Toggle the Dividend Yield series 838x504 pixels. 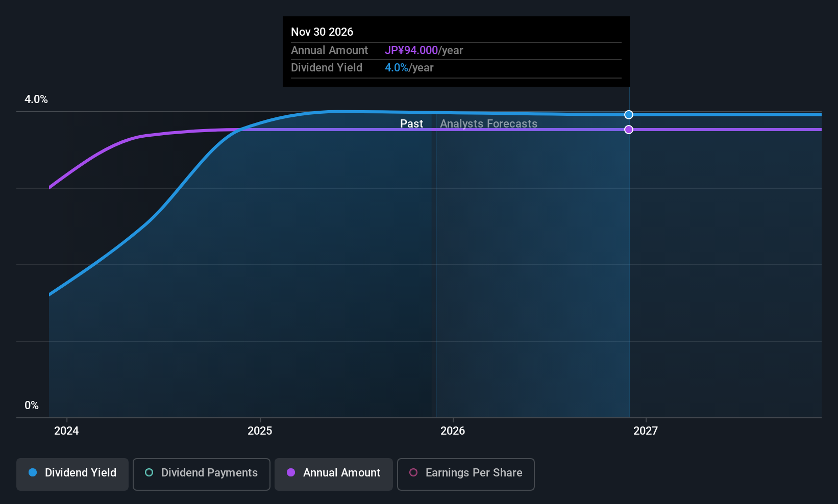pos(72,474)
